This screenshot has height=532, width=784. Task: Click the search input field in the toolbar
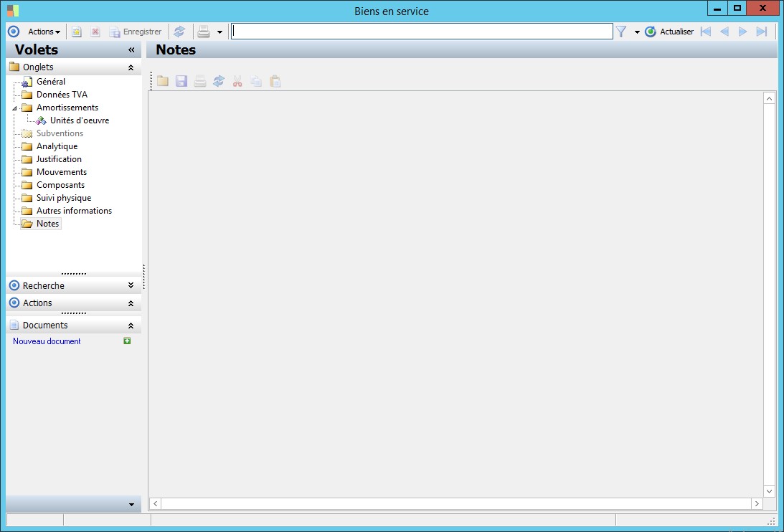point(422,32)
